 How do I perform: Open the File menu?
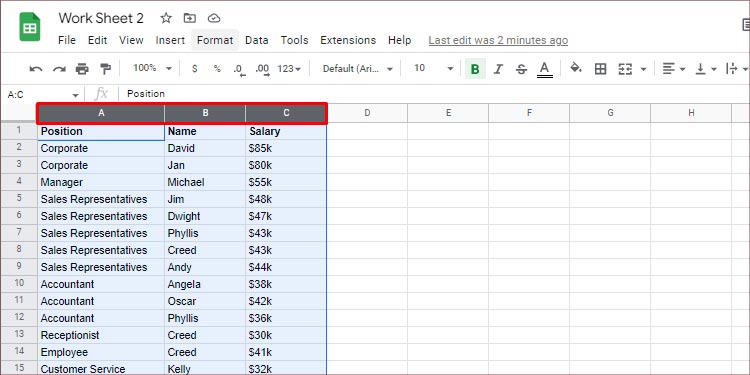pos(66,40)
